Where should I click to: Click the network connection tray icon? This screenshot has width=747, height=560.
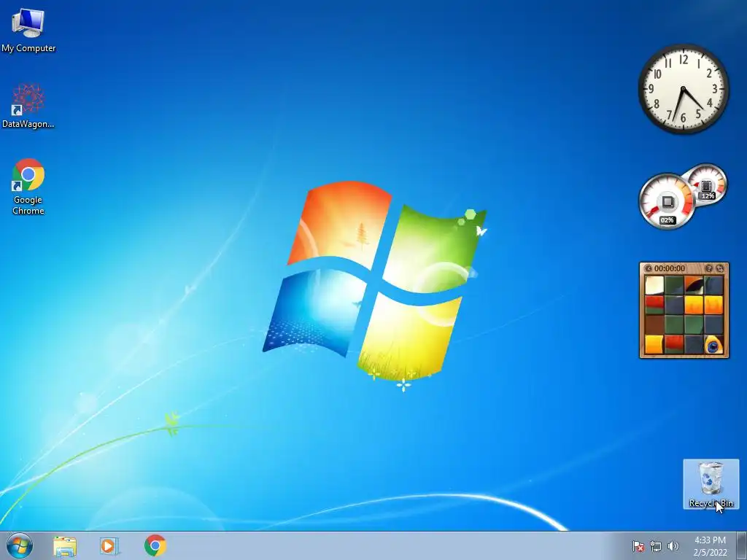coord(656,546)
